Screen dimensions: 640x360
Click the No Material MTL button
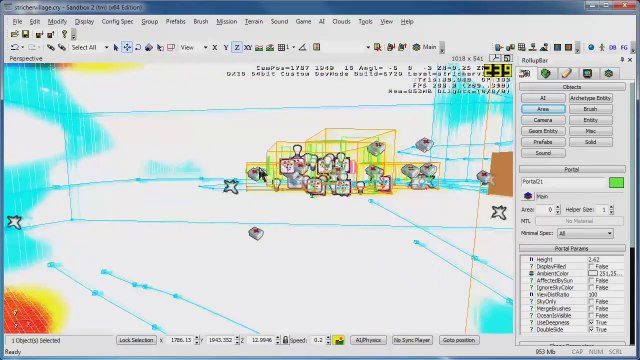coord(579,221)
